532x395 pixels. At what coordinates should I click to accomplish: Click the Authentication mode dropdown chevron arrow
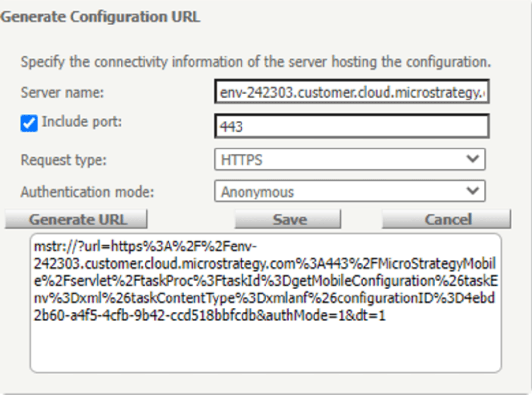coord(472,191)
